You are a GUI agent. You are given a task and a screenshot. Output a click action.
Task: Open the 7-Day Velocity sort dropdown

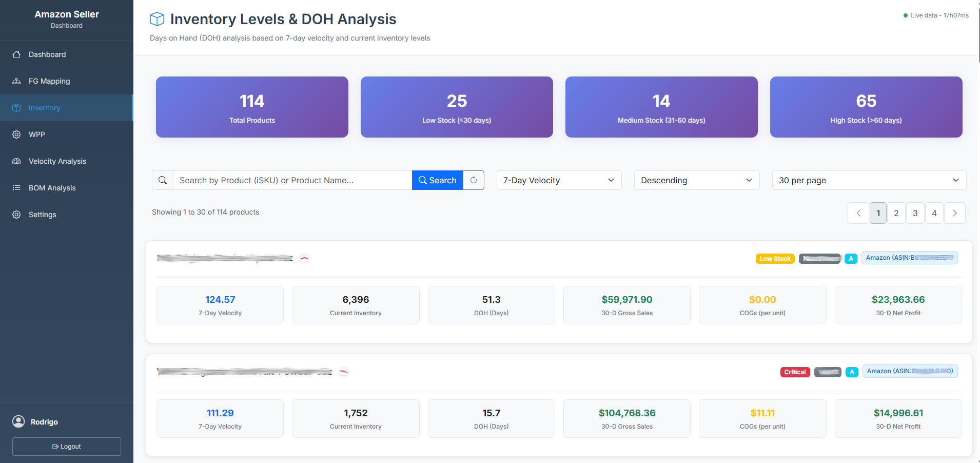(558, 180)
